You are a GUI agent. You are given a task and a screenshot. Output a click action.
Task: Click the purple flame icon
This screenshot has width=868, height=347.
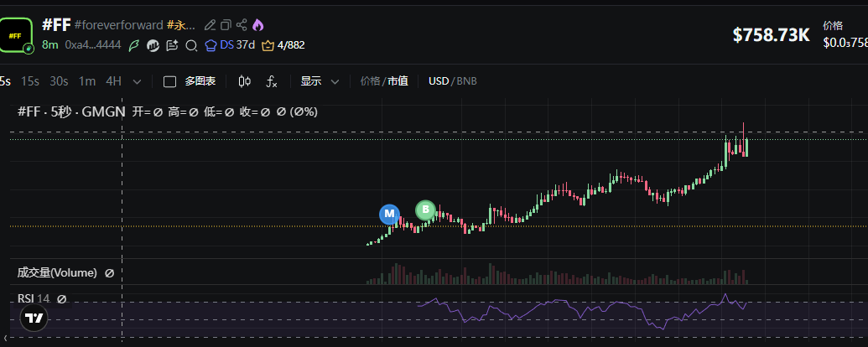click(x=258, y=24)
